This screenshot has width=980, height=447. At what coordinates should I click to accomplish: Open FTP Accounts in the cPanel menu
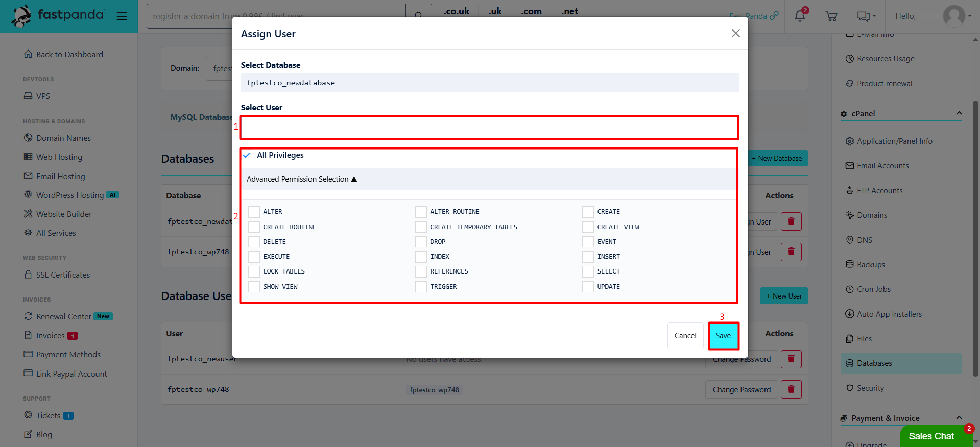click(x=879, y=190)
